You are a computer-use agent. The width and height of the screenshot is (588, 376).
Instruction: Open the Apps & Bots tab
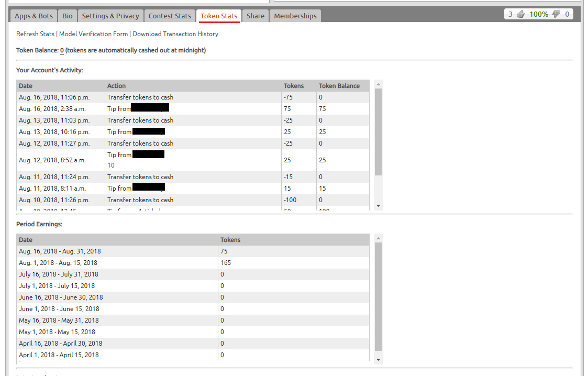(x=34, y=16)
